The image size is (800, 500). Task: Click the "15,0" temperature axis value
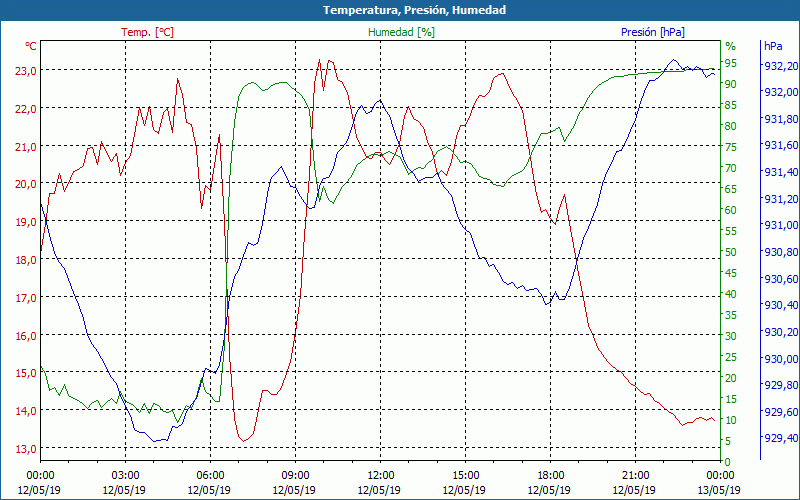pos(26,373)
